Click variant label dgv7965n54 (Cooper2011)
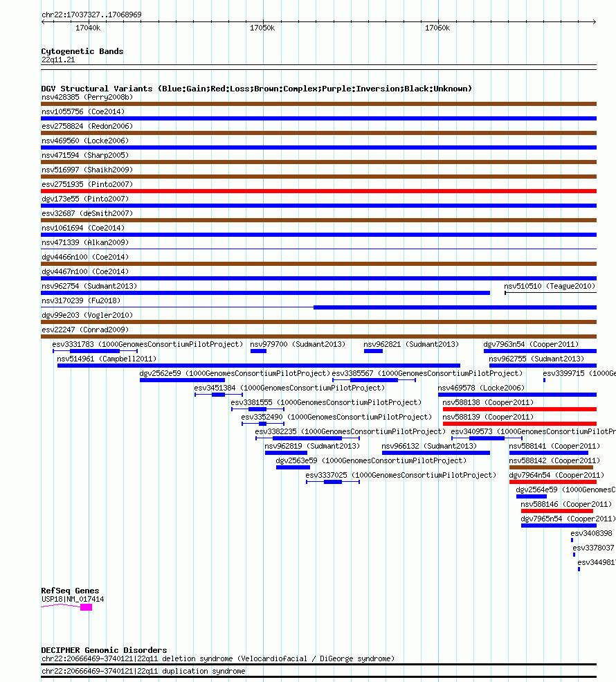 (x=568, y=519)
